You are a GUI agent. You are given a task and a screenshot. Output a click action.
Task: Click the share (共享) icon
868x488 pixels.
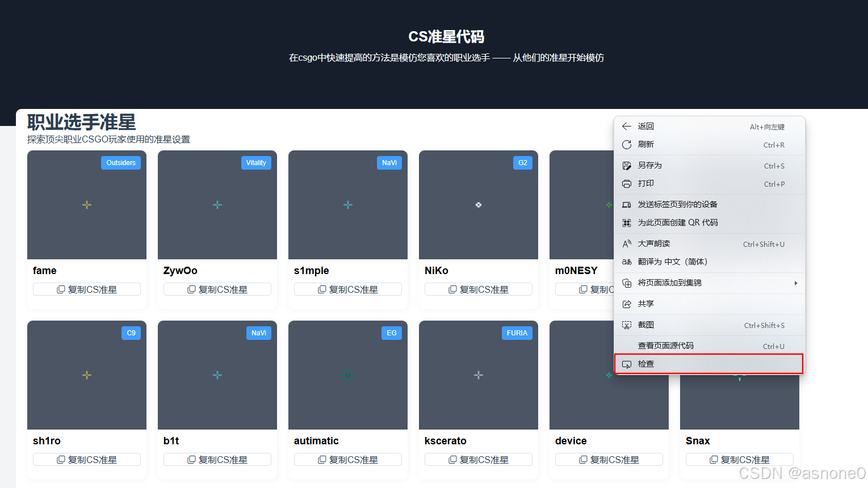pyautogui.click(x=627, y=304)
